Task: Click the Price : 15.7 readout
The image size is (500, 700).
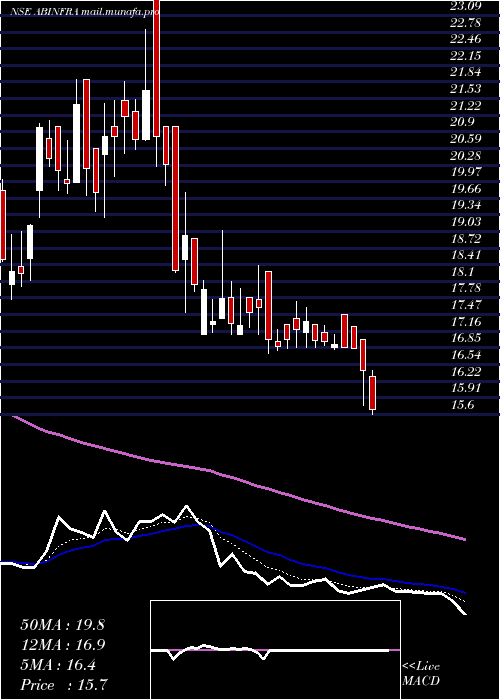Action: pos(65,685)
